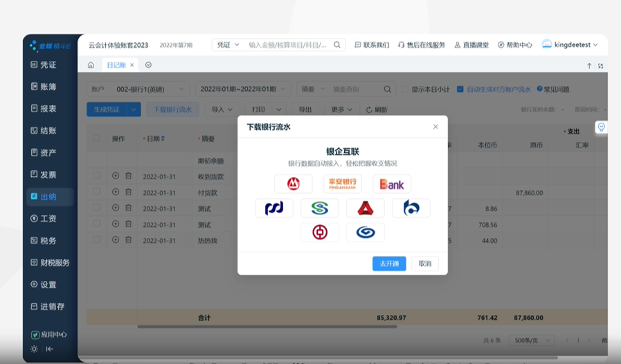Toggle fullscreen icon at top right
The image size is (621, 364).
click(x=600, y=66)
